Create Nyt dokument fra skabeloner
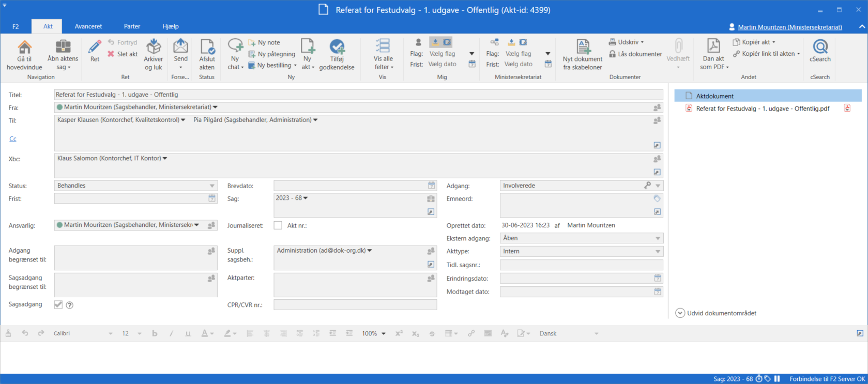Viewport: 868px width, 384px height. pos(583,55)
